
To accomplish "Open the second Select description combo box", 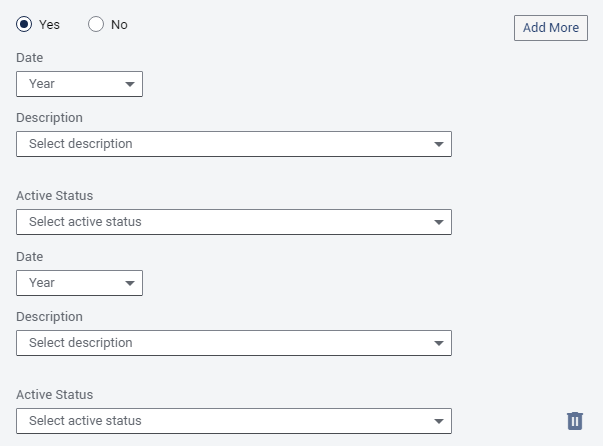I will pyautogui.click(x=220, y=343).
